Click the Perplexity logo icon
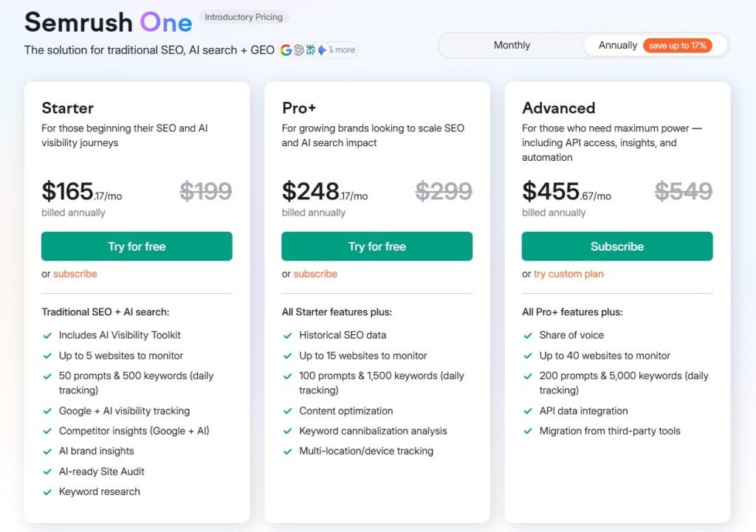 tap(311, 50)
